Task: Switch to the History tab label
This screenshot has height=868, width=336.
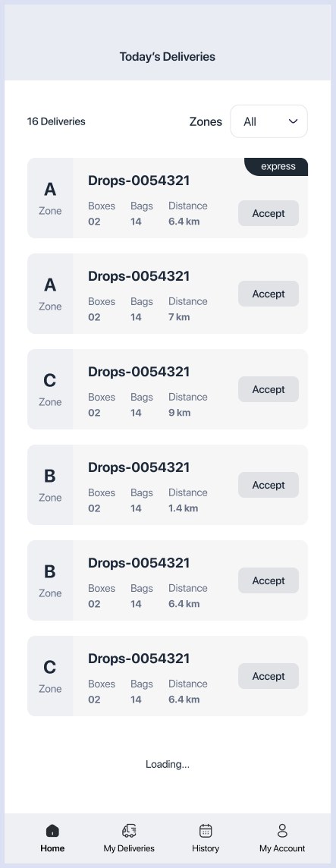Action: pos(206,848)
